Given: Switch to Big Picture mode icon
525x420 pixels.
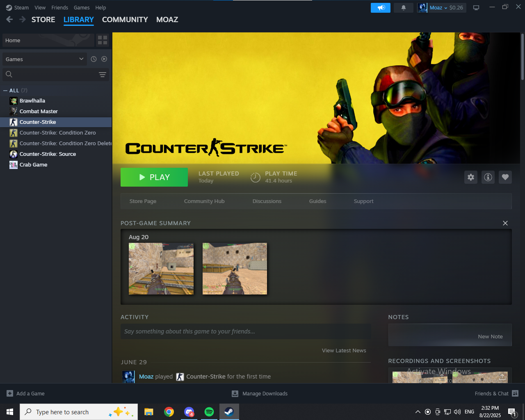Looking at the screenshot, I should point(476,8).
